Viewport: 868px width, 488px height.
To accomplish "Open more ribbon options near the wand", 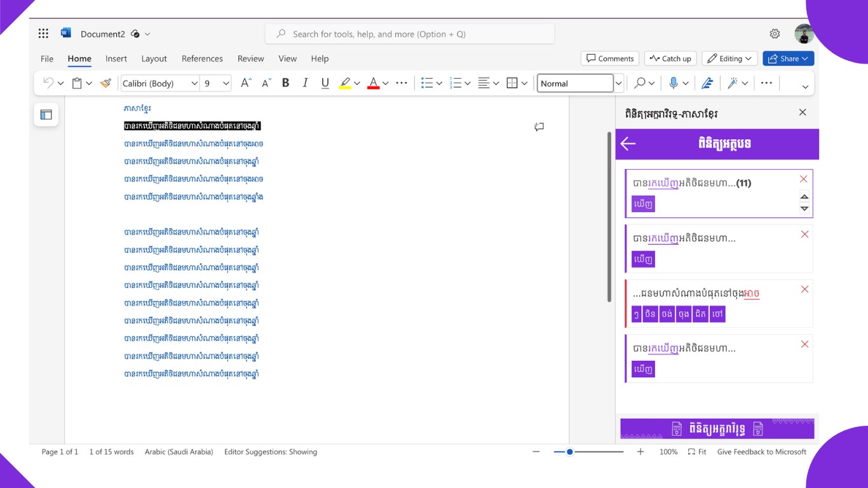I will [766, 83].
